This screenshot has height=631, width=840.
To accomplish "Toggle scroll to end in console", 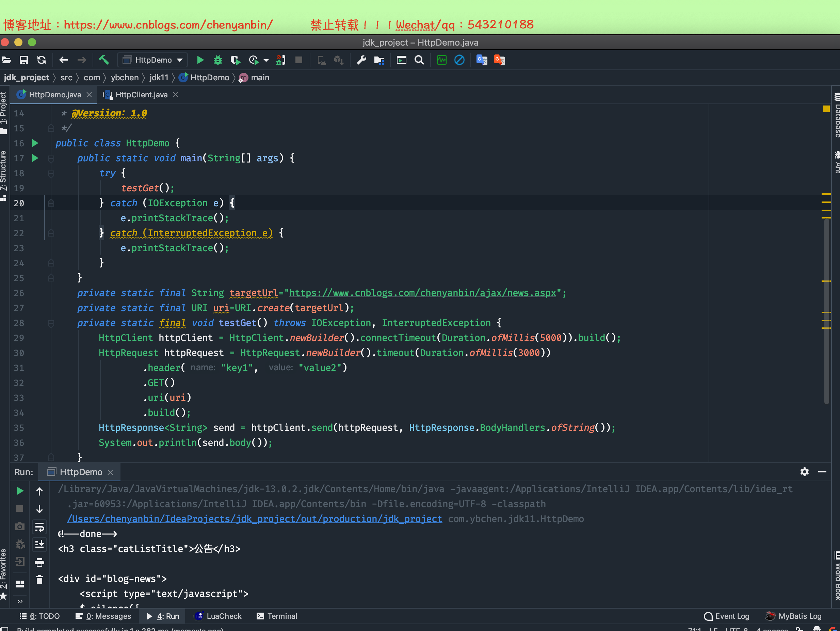I will (x=39, y=545).
